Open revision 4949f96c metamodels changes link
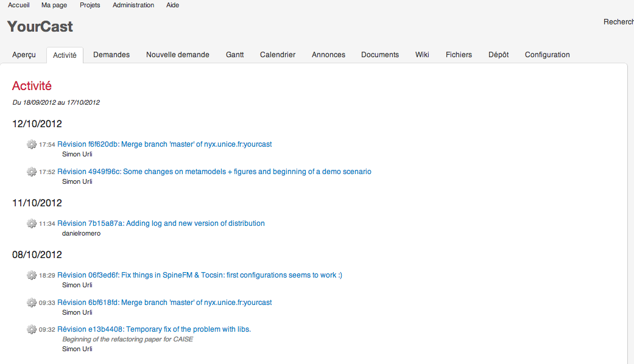The image size is (634, 364). pos(214,172)
